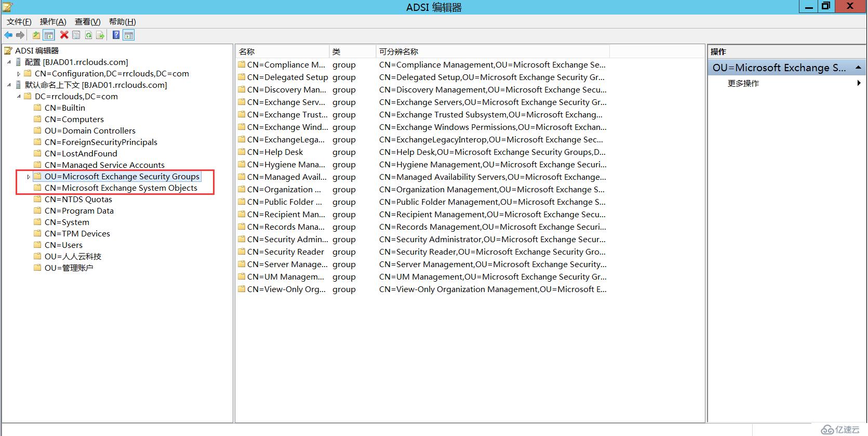Select CN=Users tree node
Image resolution: width=868 pixels, height=436 pixels.
(63, 245)
